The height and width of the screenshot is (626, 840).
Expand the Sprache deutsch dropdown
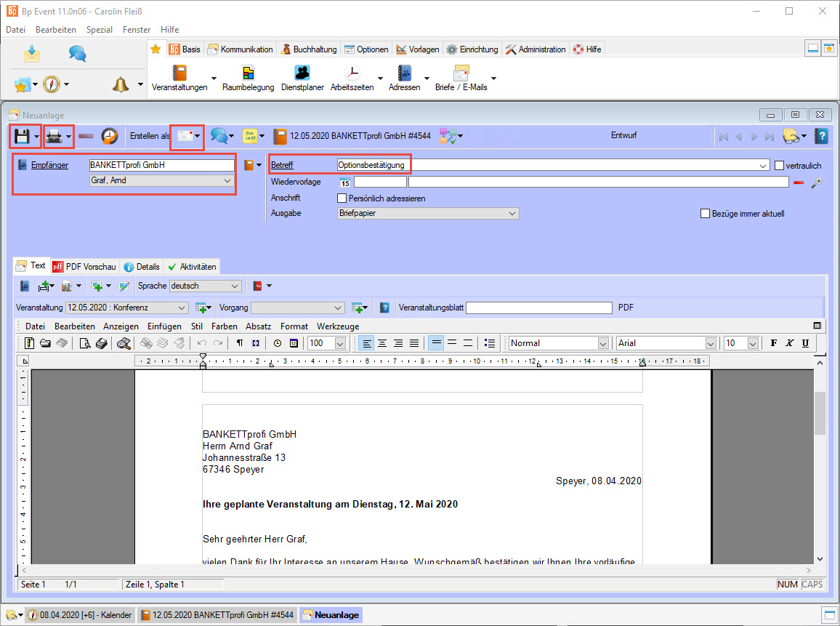pyautogui.click(x=205, y=286)
